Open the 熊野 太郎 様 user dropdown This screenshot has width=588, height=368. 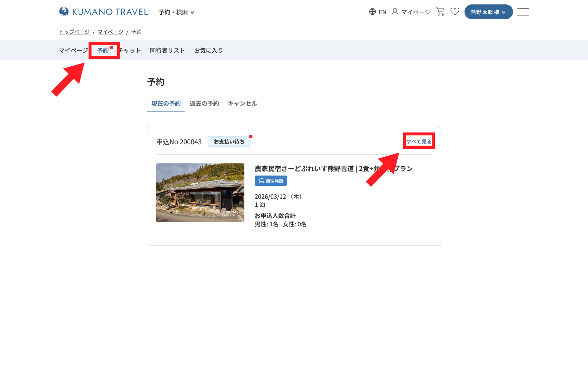coord(488,12)
